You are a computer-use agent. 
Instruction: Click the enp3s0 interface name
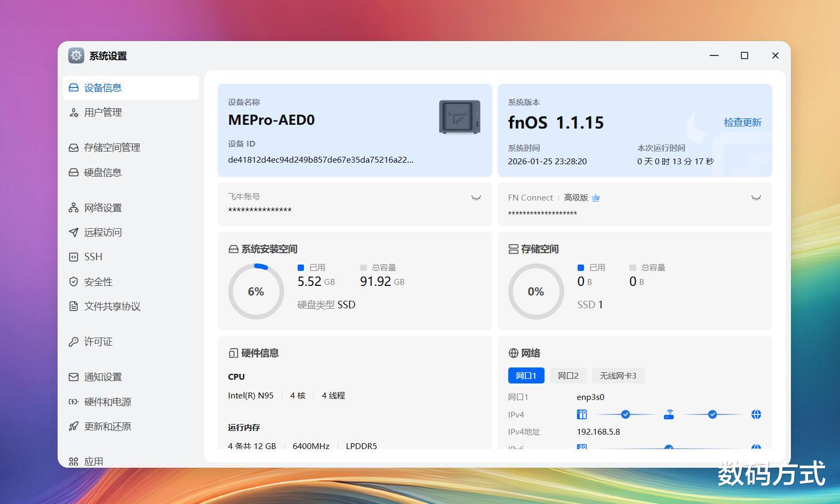click(x=590, y=397)
